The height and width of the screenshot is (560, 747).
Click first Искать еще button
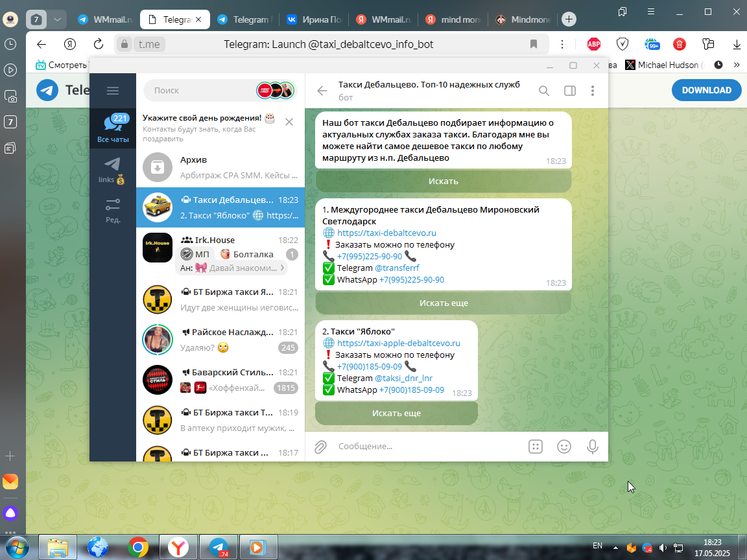point(443,303)
